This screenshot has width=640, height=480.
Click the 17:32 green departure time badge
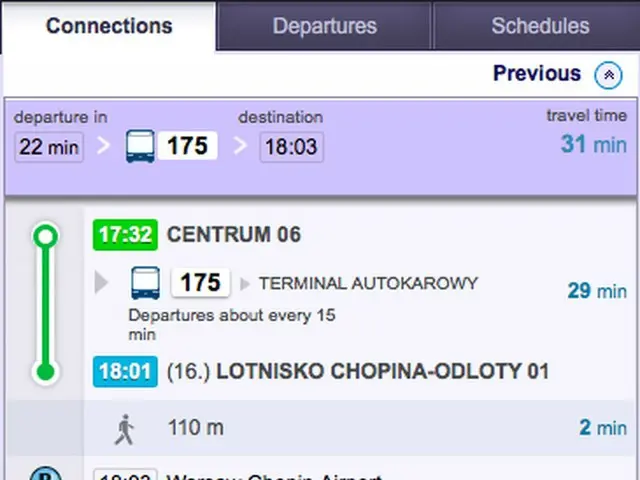[125, 235]
